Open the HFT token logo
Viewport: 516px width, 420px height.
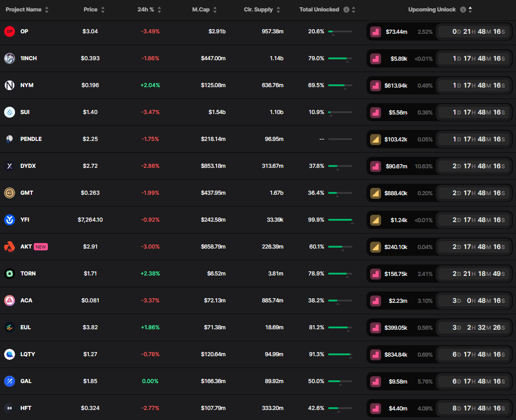[x=10, y=408]
